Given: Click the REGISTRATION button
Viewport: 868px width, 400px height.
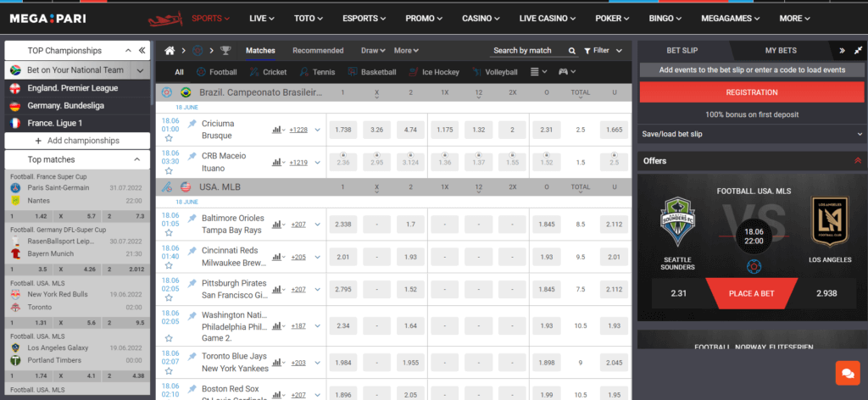Looking at the screenshot, I should [x=752, y=92].
